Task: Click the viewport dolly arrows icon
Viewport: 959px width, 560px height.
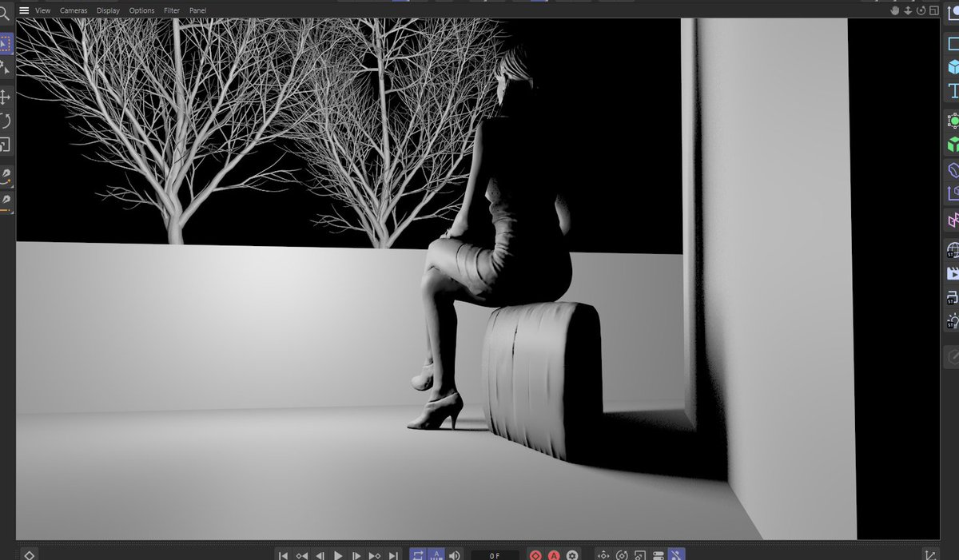Action: coord(908,10)
